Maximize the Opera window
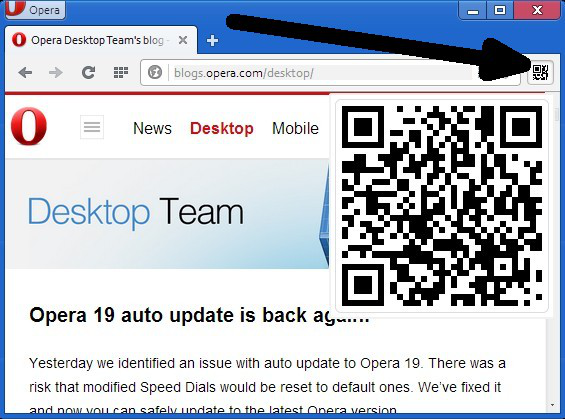The height and width of the screenshot is (419, 565). 500,10
